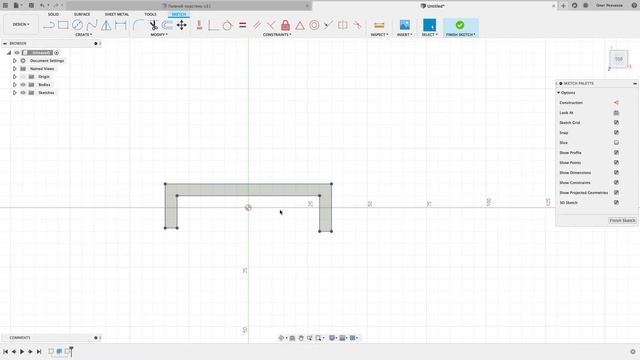Click the Finish Sketch button in palette
This screenshot has width=640, height=360.
pos(622,220)
